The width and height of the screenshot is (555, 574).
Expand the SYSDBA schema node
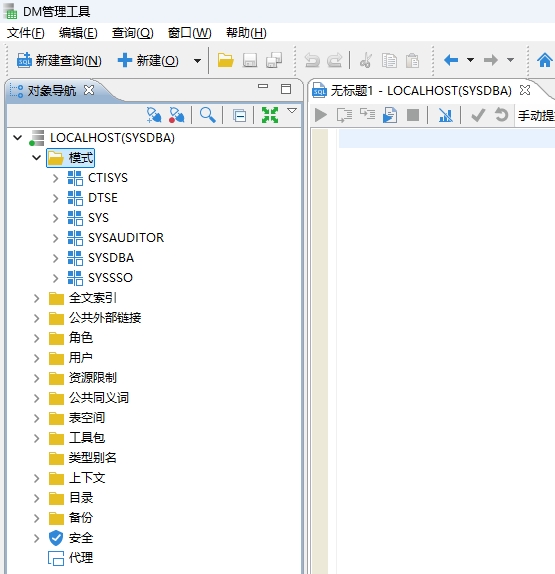point(55,258)
